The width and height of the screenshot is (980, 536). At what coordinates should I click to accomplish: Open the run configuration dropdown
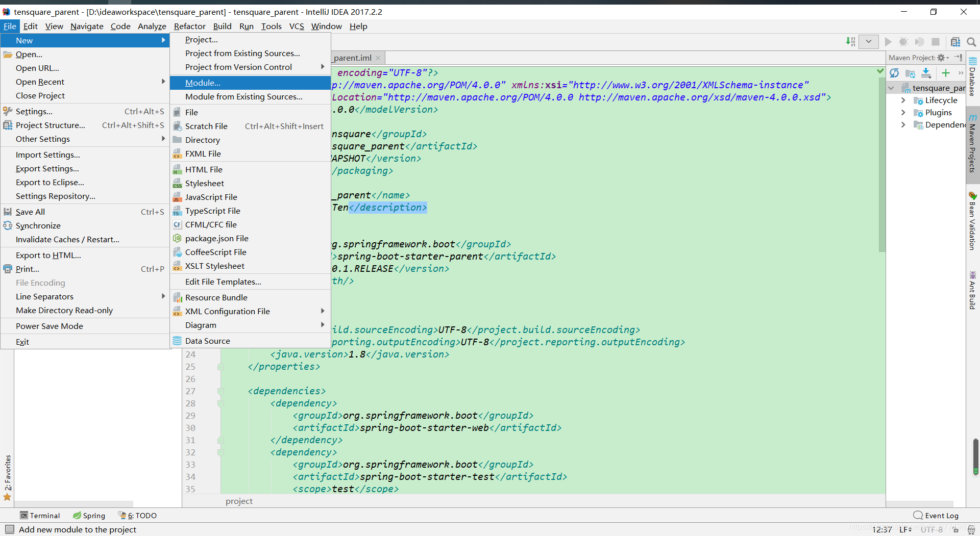click(868, 42)
